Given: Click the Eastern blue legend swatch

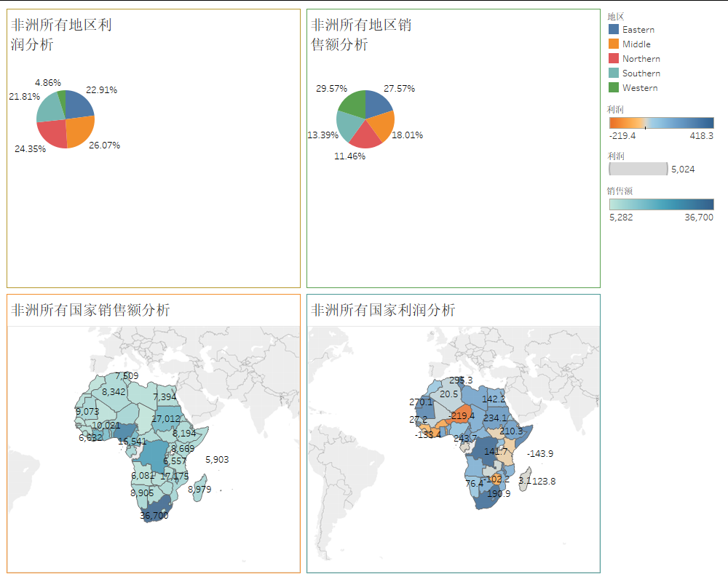Looking at the screenshot, I should pos(614,29).
